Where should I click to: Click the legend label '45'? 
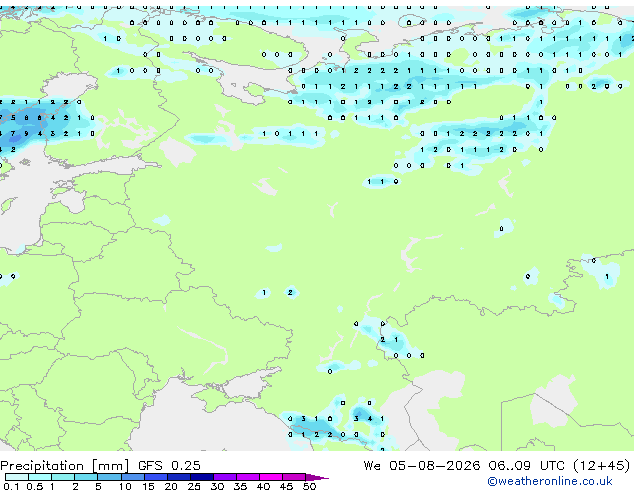(x=286, y=486)
